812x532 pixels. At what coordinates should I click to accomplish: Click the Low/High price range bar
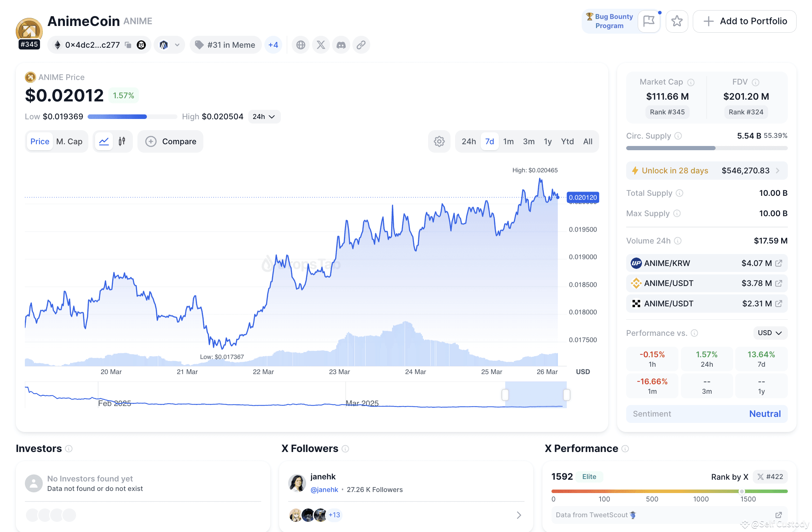(133, 117)
